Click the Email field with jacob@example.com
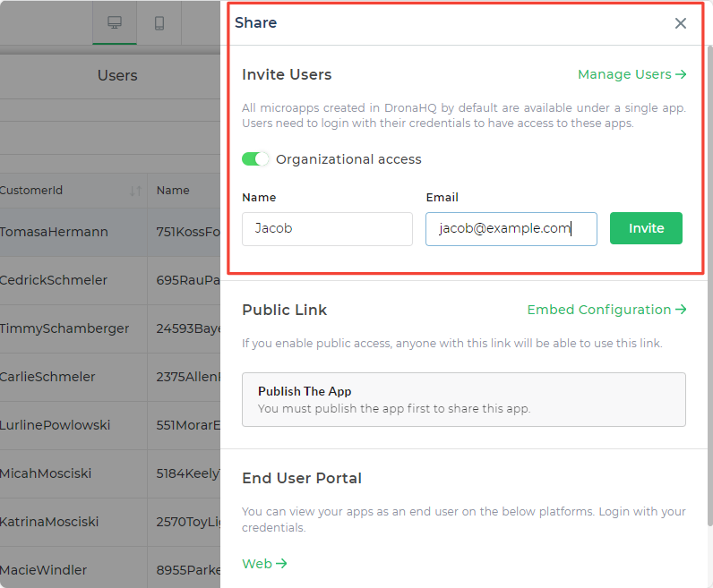Screen dimensions: 713x588 click(511, 228)
